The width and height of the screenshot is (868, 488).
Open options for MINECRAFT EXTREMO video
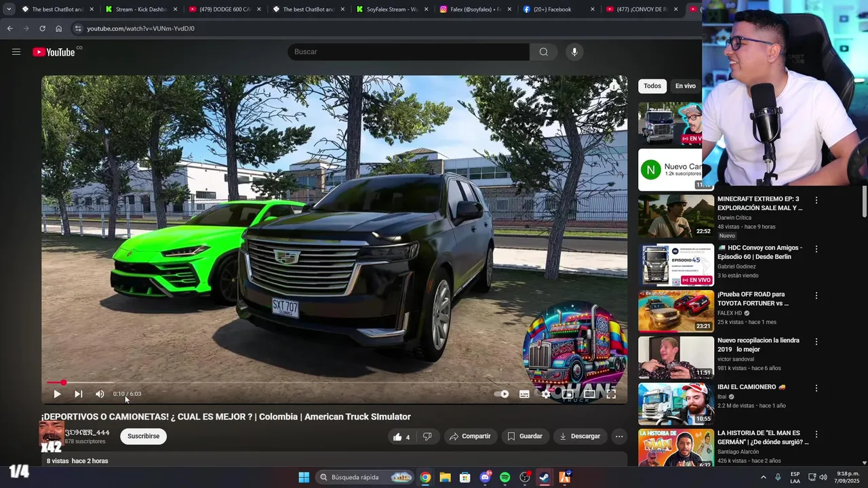pyautogui.click(x=816, y=201)
